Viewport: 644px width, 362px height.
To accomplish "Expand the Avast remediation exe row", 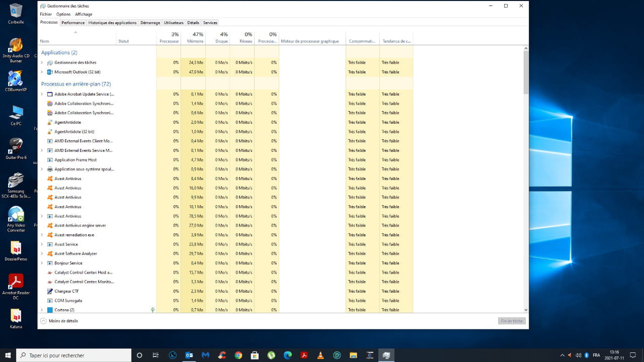I will pyautogui.click(x=42, y=235).
